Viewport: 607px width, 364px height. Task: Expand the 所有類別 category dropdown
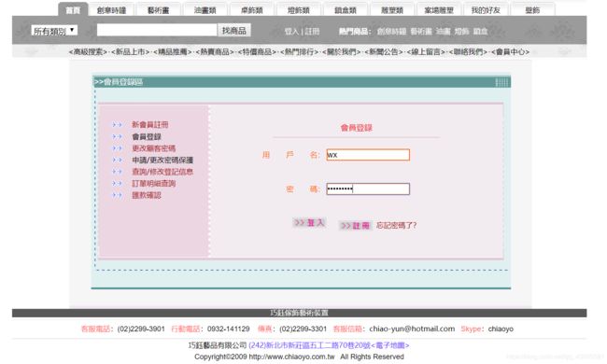54,31
